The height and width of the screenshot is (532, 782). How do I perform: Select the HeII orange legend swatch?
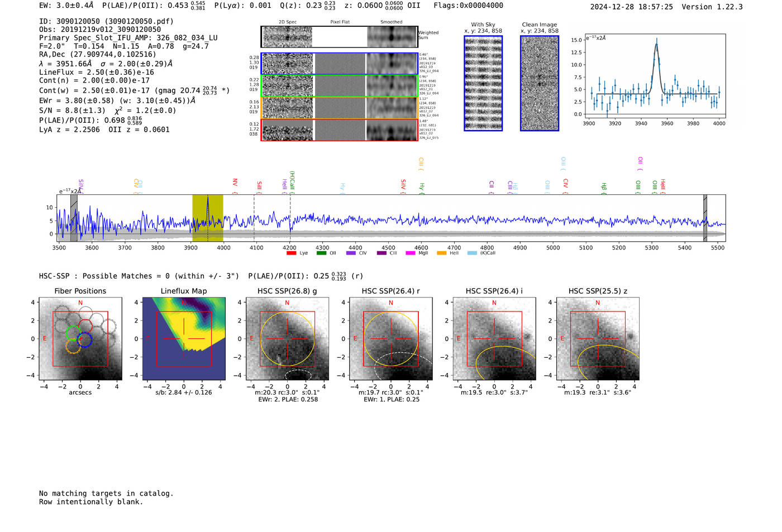coord(441,253)
